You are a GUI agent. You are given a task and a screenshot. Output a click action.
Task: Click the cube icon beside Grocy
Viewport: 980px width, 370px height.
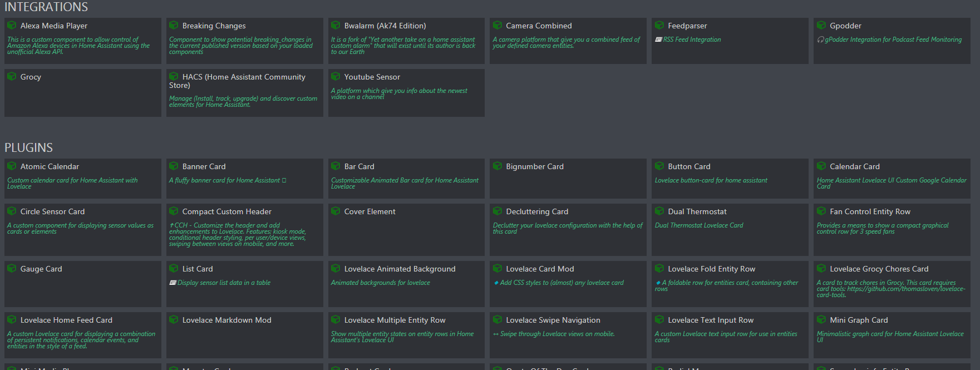coord(12,76)
